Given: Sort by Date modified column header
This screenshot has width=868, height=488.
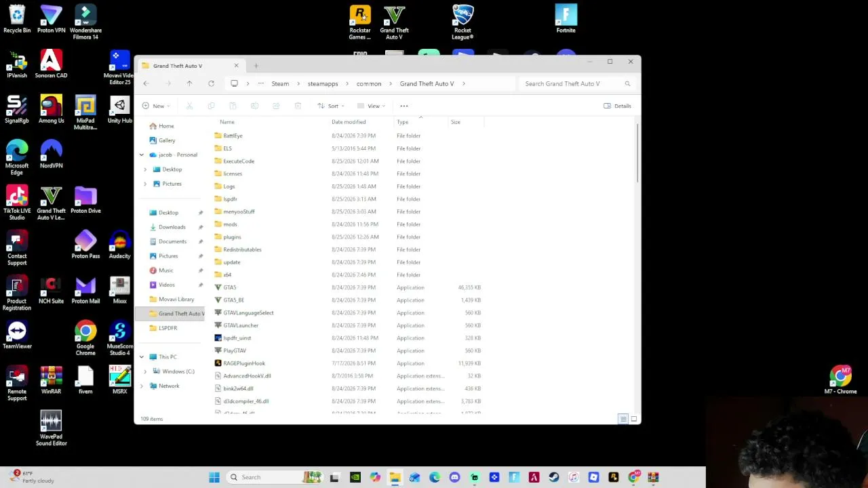Looking at the screenshot, I should coord(349,122).
